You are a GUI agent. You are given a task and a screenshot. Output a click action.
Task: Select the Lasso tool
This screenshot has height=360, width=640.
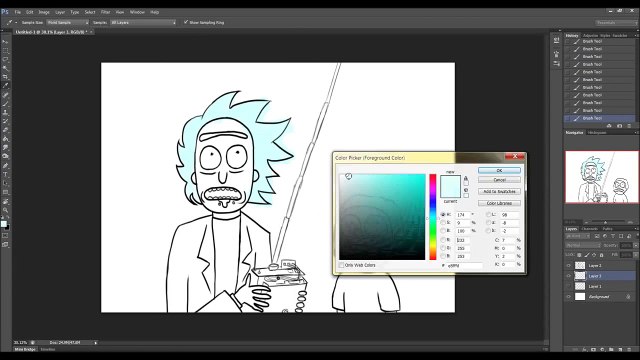coord(5,59)
